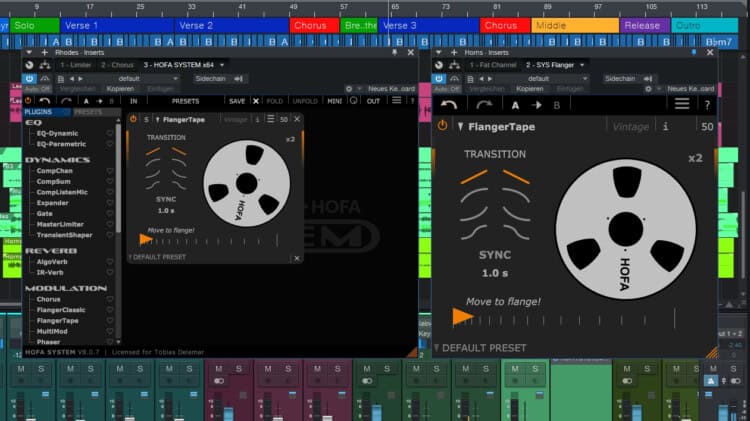Click UNFOLD in HOFA SYSTEM toolbar

point(305,101)
